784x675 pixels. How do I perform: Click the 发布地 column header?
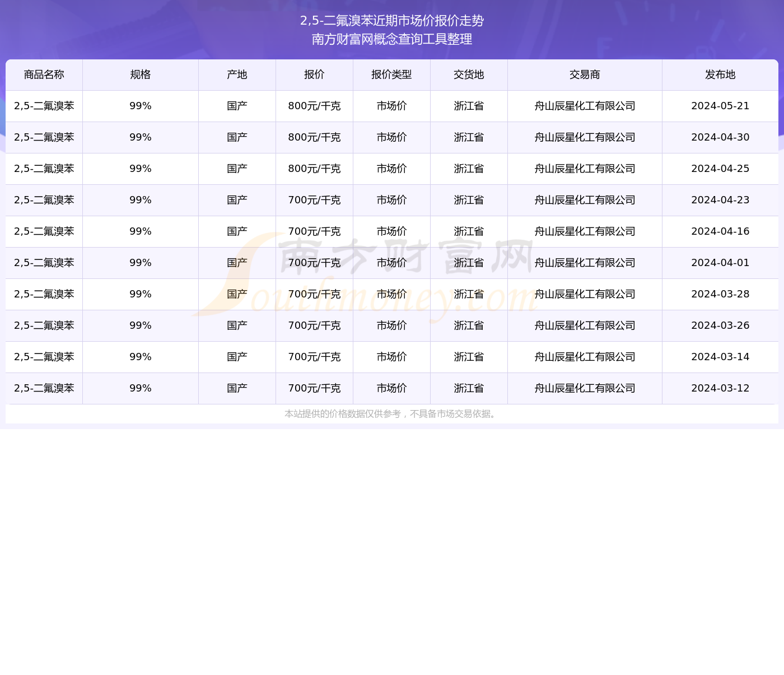coord(720,75)
